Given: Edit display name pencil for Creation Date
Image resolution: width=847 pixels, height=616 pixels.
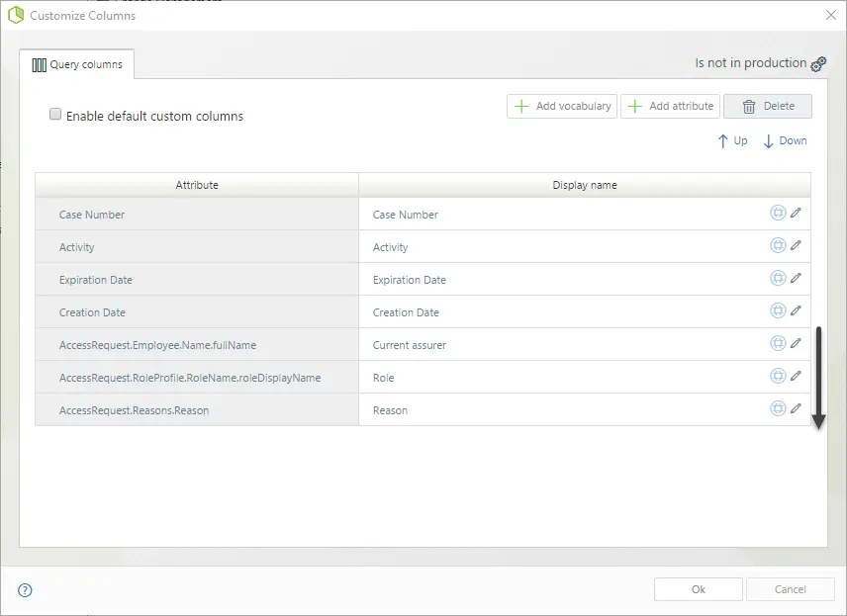Looking at the screenshot, I should pyautogui.click(x=796, y=310).
